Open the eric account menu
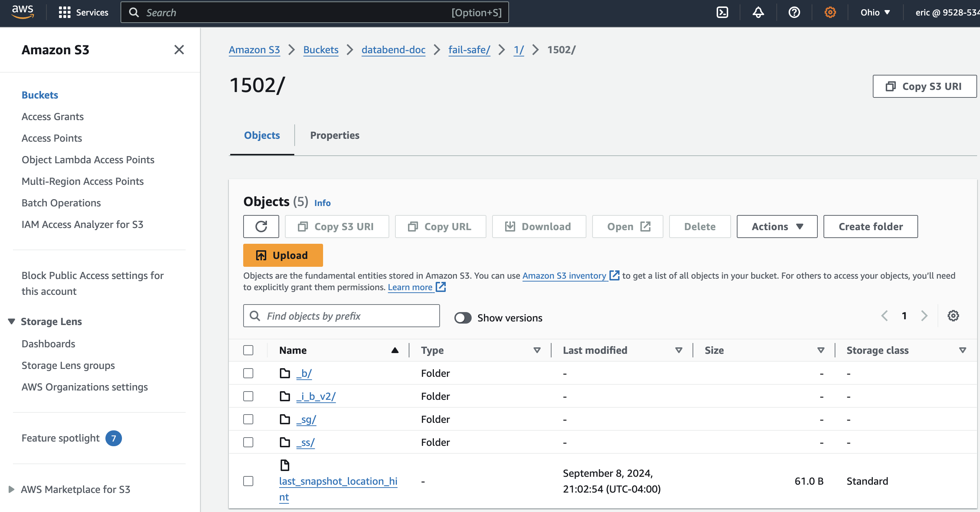This screenshot has width=980, height=512. (x=947, y=13)
